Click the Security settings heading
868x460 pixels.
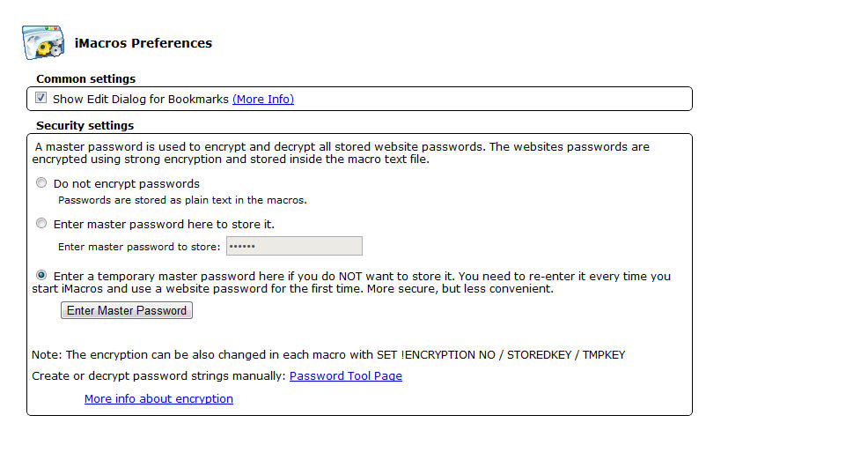click(85, 126)
